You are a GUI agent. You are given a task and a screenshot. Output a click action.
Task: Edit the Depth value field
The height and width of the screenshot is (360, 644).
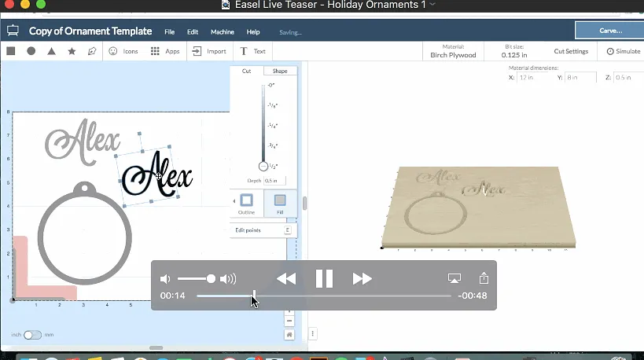(x=274, y=181)
